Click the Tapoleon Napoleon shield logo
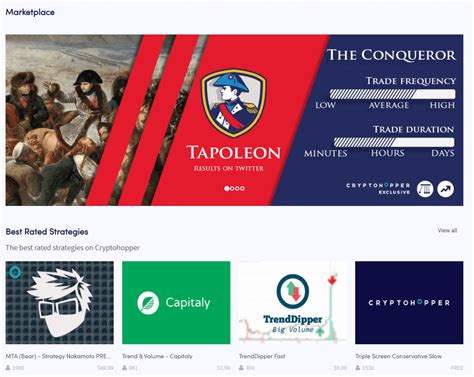This screenshot has height=377, width=474. point(234,103)
